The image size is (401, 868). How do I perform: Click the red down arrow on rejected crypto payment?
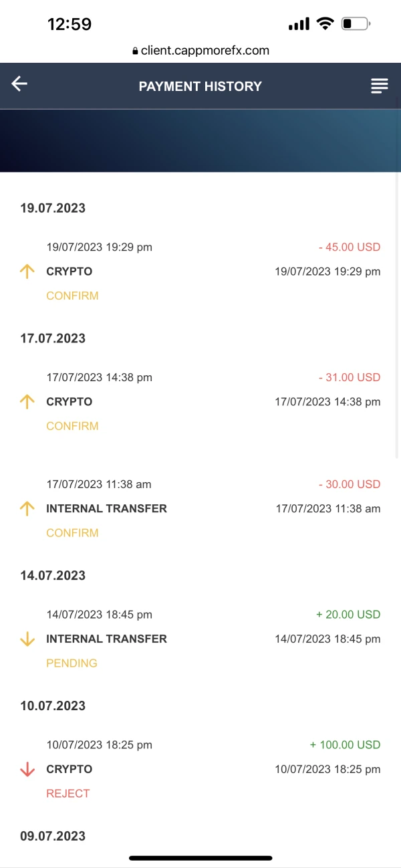[27, 770]
